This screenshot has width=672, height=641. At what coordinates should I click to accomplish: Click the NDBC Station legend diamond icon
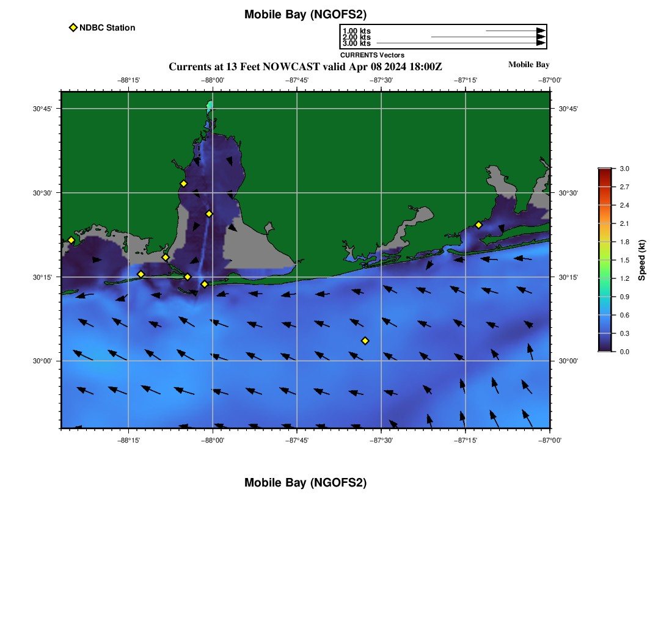click(x=73, y=27)
